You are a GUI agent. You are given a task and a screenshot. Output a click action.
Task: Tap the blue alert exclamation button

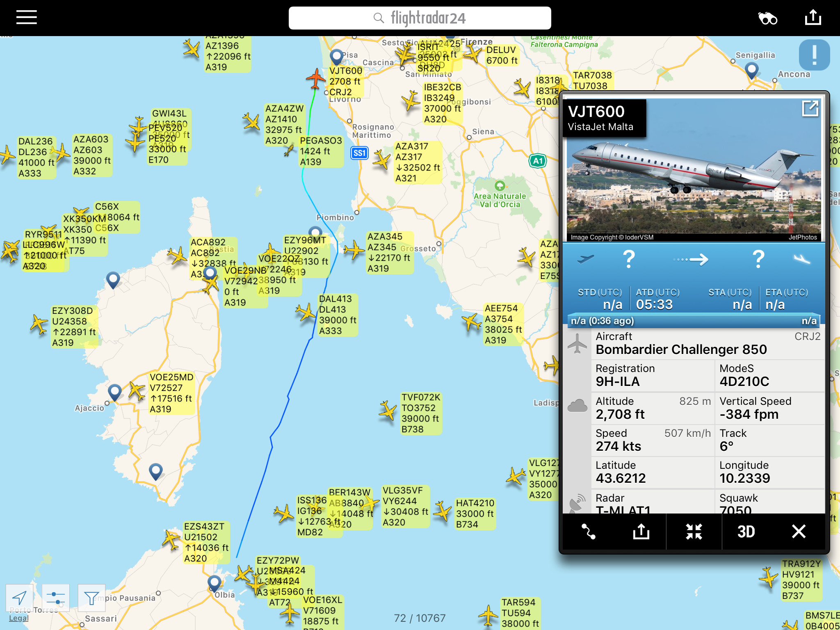[x=814, y=55]
